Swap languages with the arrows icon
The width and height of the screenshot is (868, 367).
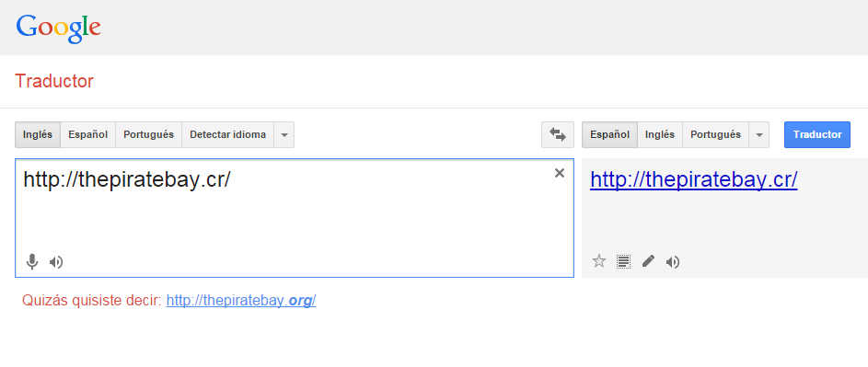(558, 134)
